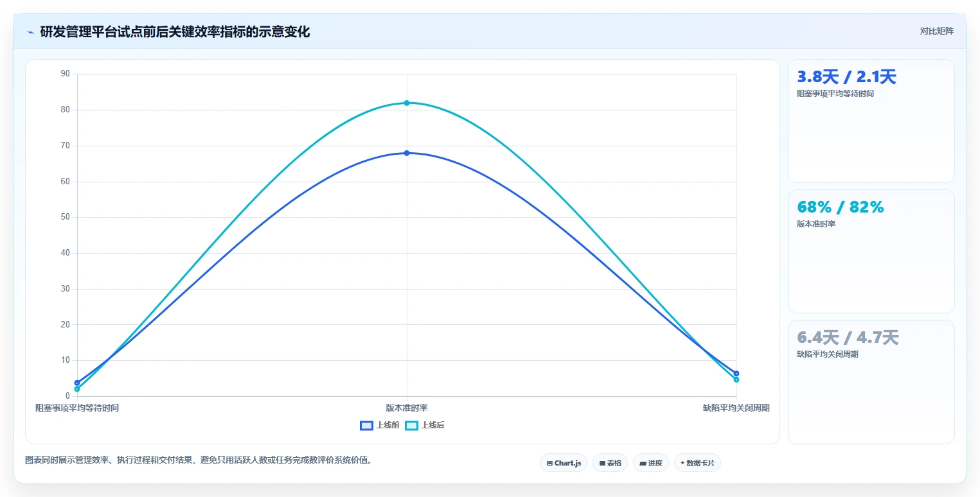The image size is (980, 497).
Task: Click the 上线后 data point at 82
Action: click(x=407, y=103)
